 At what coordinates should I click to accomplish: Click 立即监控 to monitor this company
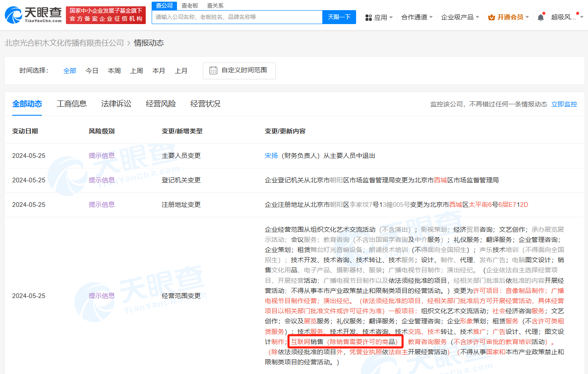tap(564, 103)
